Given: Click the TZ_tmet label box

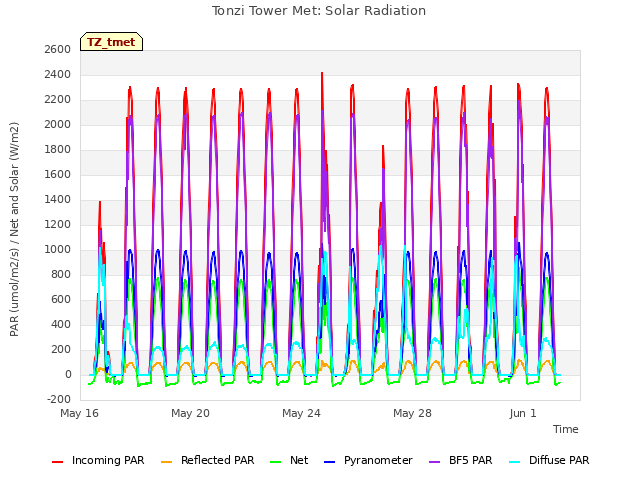Looking at the screenshot, I should click(111, 42).
